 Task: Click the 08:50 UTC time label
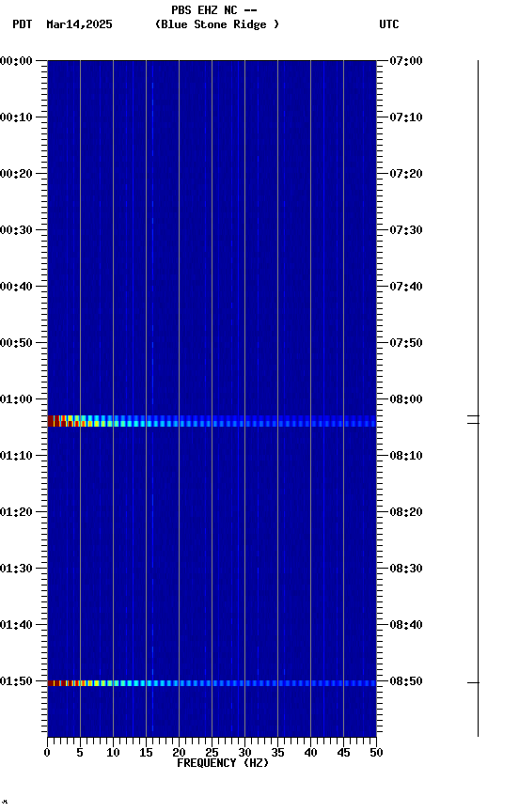406,681
